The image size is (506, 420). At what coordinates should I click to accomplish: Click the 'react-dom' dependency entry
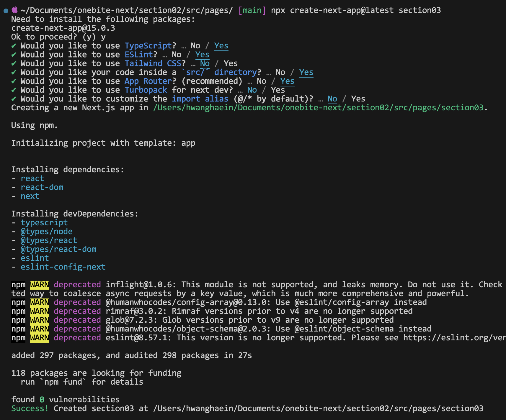coord(42,188)
